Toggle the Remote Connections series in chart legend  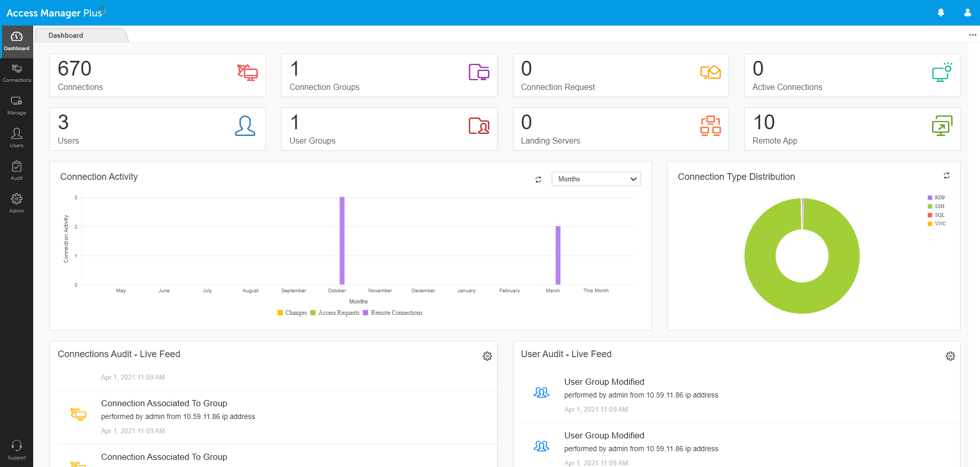tap(392, 313)
